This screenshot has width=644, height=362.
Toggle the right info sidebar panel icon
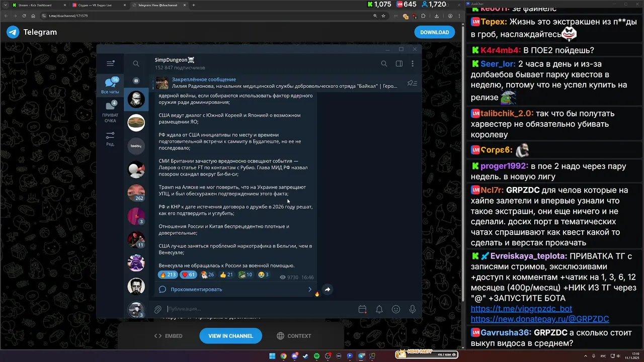point(399,63)
